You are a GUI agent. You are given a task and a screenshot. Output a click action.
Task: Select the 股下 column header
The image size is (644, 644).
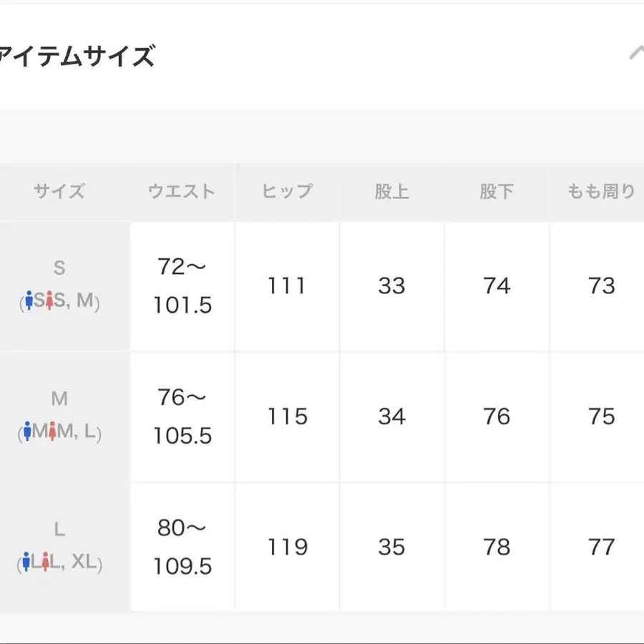click(x=497, y=191)
